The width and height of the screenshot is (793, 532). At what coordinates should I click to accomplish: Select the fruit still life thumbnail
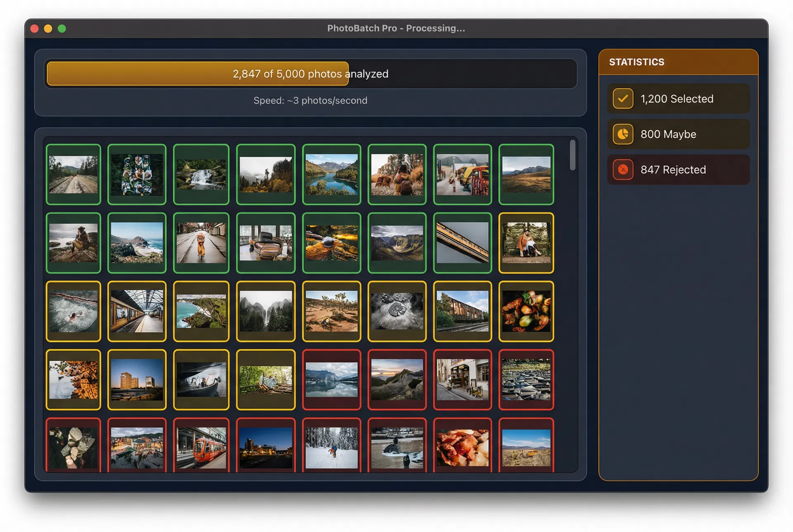tap(526, 311)
